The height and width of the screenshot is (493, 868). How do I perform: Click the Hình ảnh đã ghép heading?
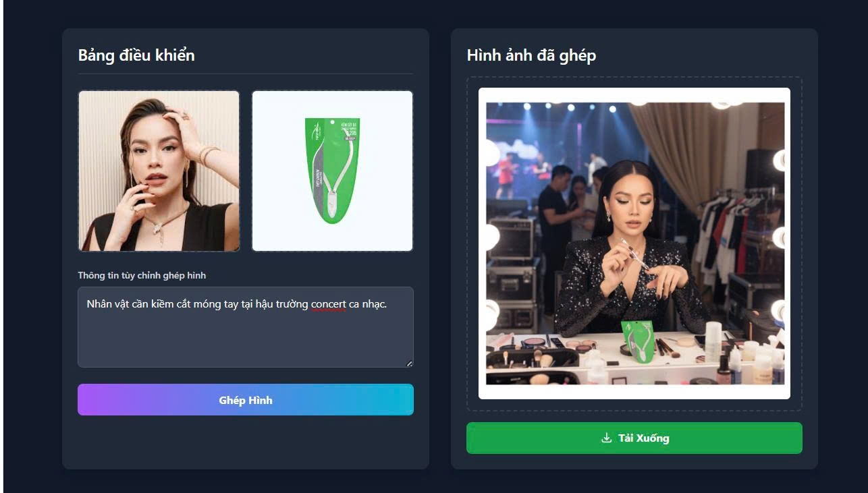[531, 55]
